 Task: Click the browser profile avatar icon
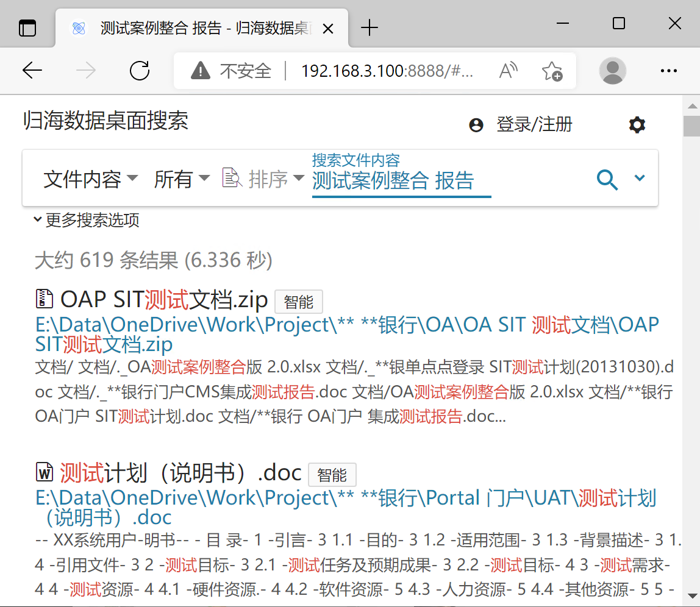point(612,71)
